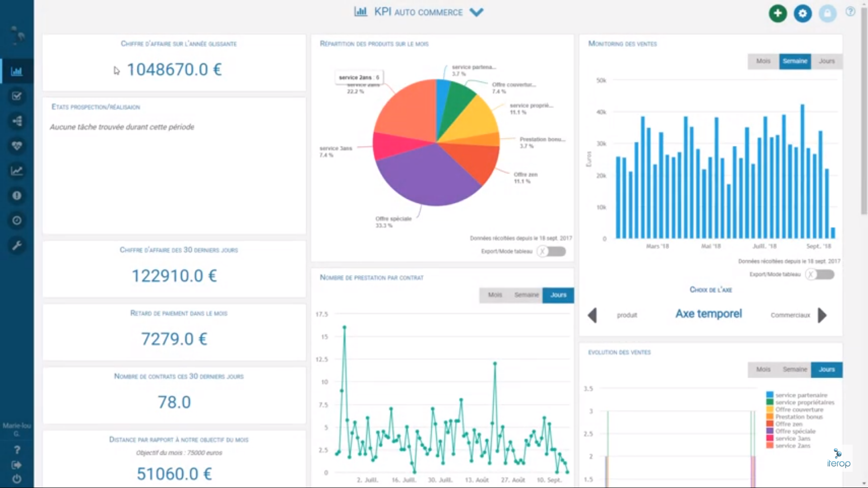The height and width of the screenshot is (488, 868).
Task: Click the lock icon in the top toolbar
Action: [827, 14]
